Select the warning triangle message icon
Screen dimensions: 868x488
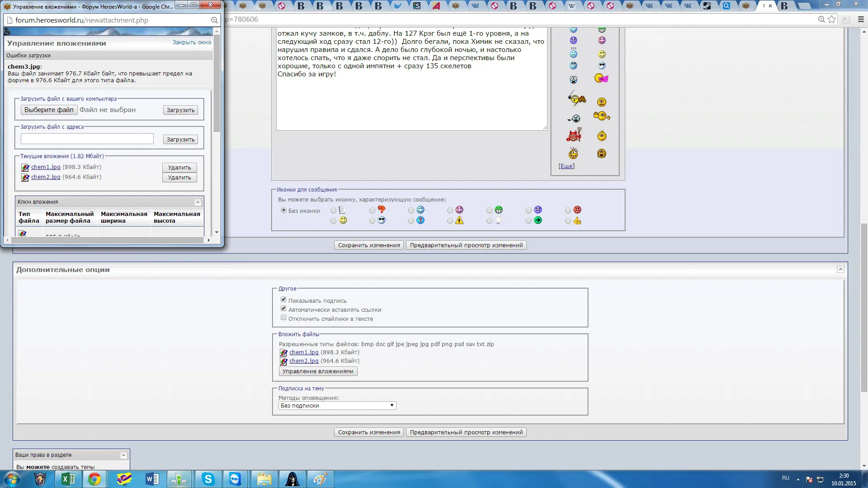click(x=459, y=221)
